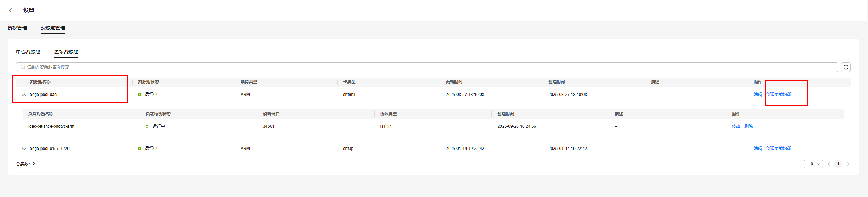Viewport: 868px width, 197px height.
Task: Click 创建负载均衡 for edge-pool-e157-1220
Action: [778, 149]
